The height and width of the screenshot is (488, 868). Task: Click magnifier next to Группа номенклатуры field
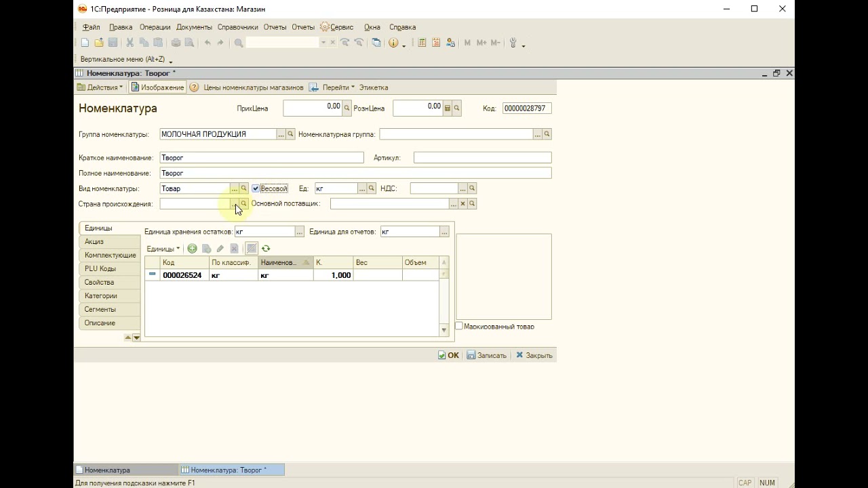[290, 134]
